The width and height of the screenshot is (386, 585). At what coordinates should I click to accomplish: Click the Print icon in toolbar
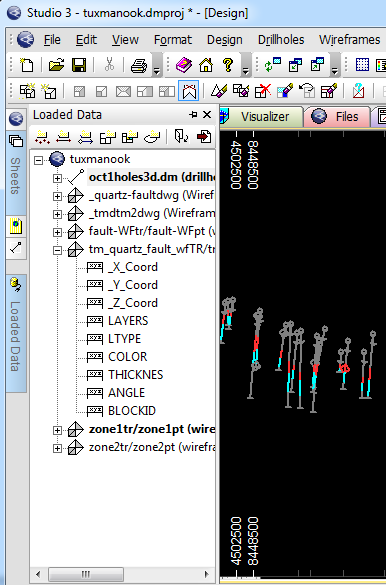139,65
